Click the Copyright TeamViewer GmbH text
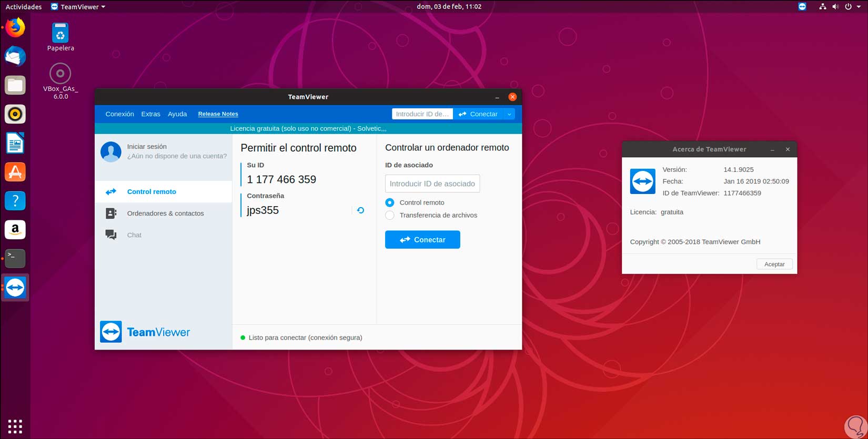868x439 pixels. (x=695, y=242)
